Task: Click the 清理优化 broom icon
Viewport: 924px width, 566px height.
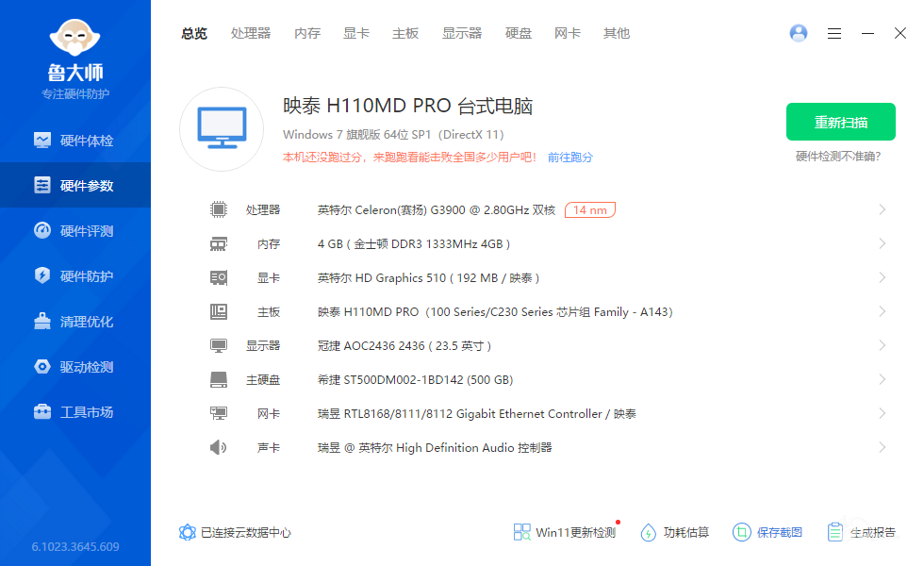Action: [42, 321]
